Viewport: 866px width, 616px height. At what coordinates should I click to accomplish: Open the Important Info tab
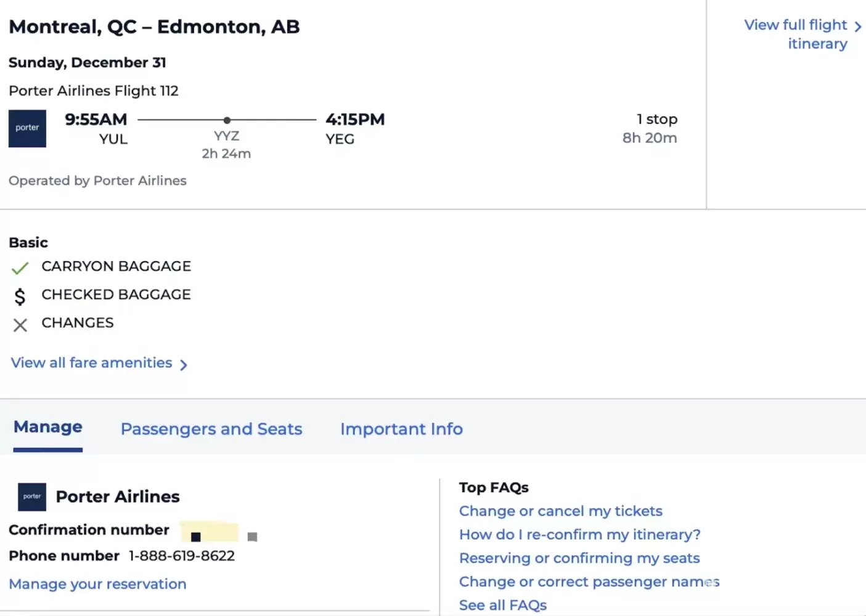[x=401, y=429]
